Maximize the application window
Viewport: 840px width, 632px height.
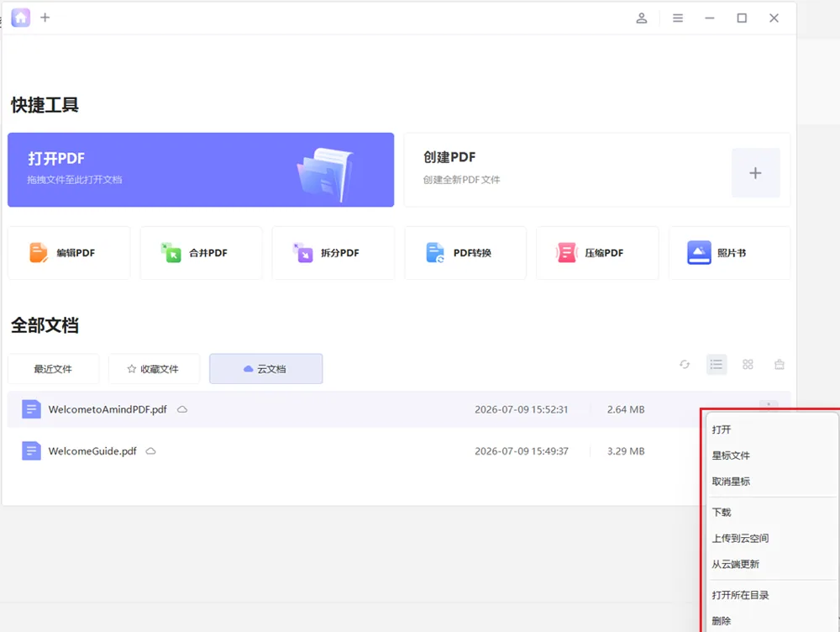(x=742, y=18)
